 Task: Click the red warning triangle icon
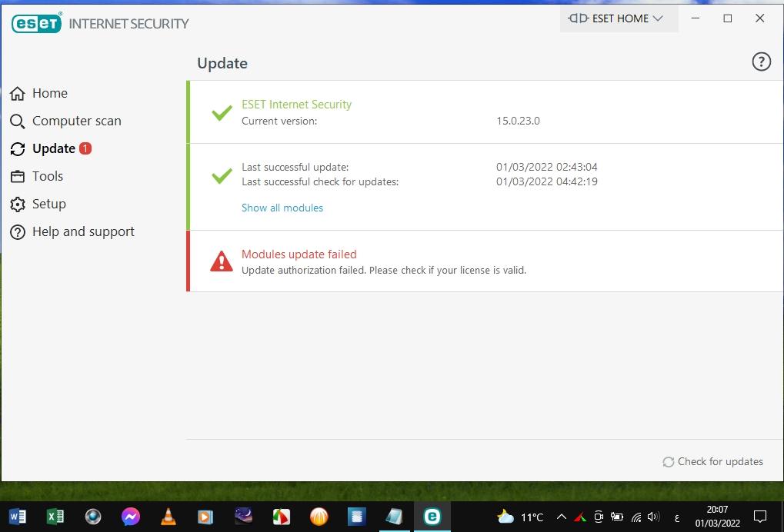click(x=222, y=261)
